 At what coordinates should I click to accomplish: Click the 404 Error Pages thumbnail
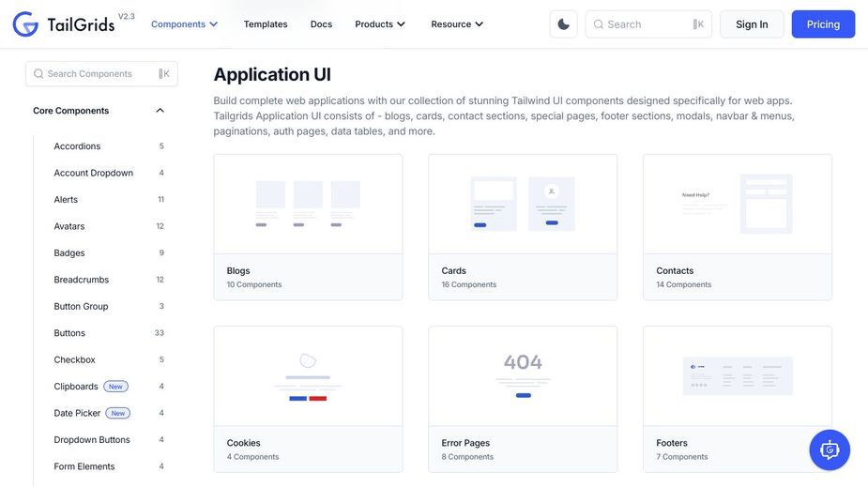(x=523, y=376)
